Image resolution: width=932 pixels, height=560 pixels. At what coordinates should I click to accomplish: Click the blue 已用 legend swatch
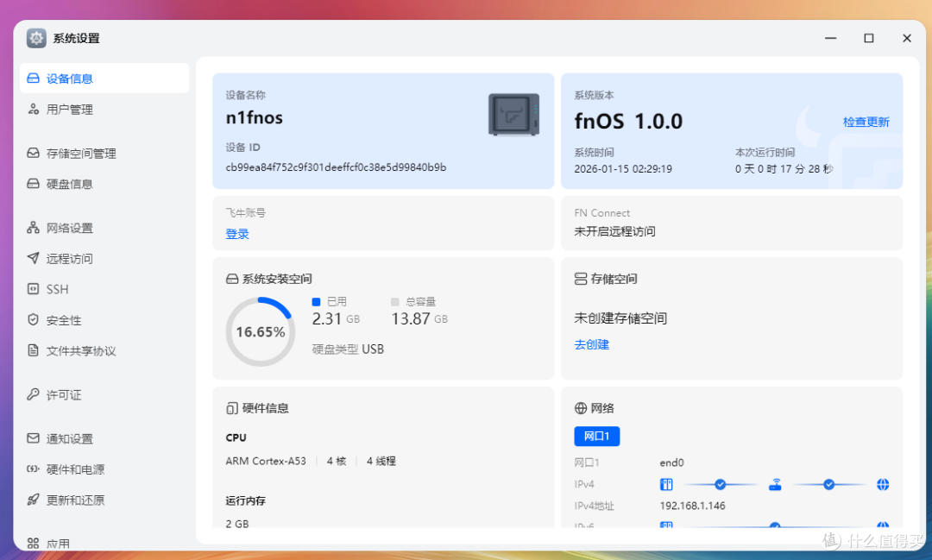click(x=316, y=302)
